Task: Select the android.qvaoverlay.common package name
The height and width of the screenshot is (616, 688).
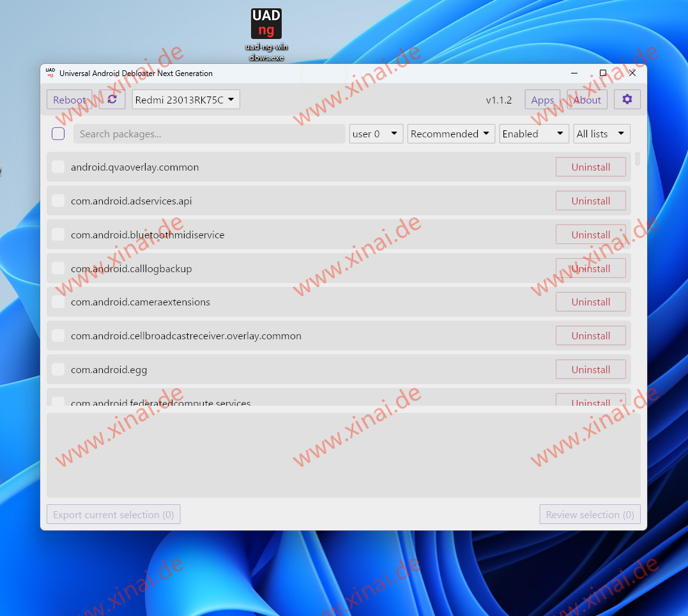Action: point(135,167)
